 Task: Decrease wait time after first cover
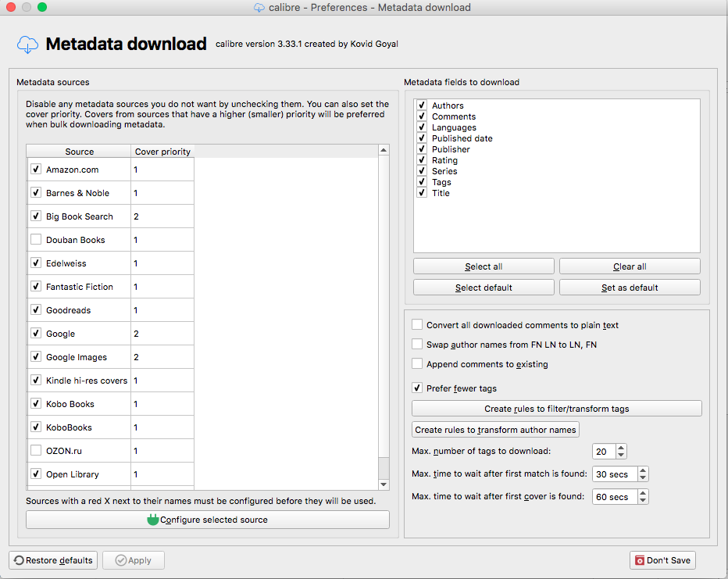pyautogui.click(x=643, y=500)
